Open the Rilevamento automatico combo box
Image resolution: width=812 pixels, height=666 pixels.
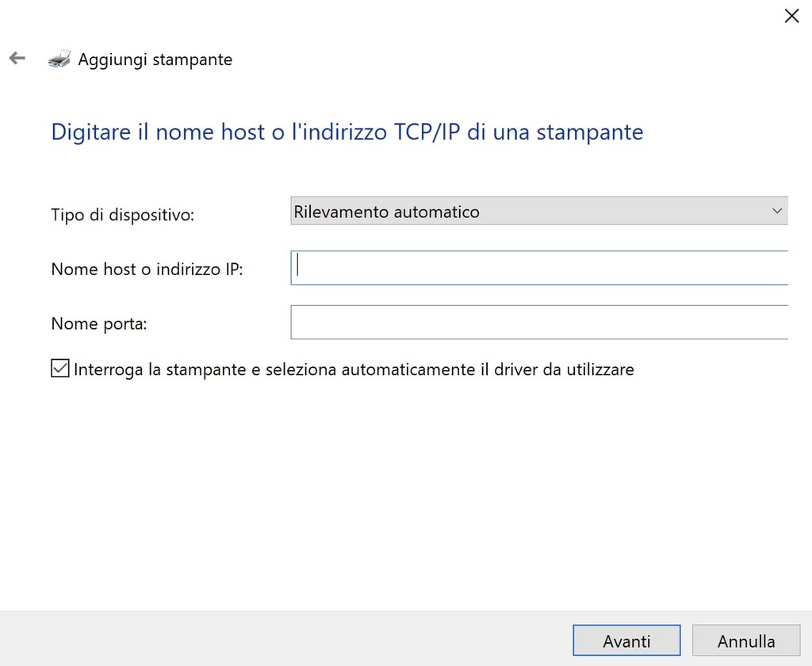click(539, 211)
